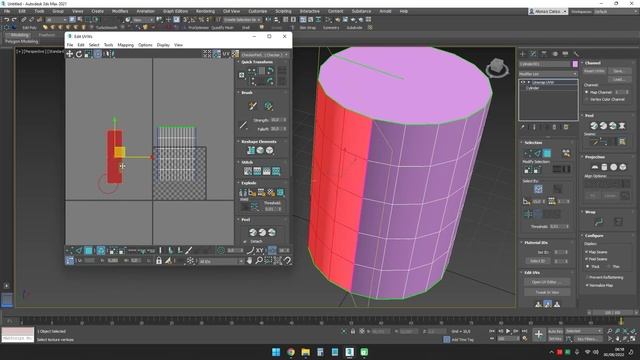Open CheckerPattern texture dropdown in Edit UVWs
The width and height of the screenshot is (640, 360).
pyautogui.click(x=265, y=54)
